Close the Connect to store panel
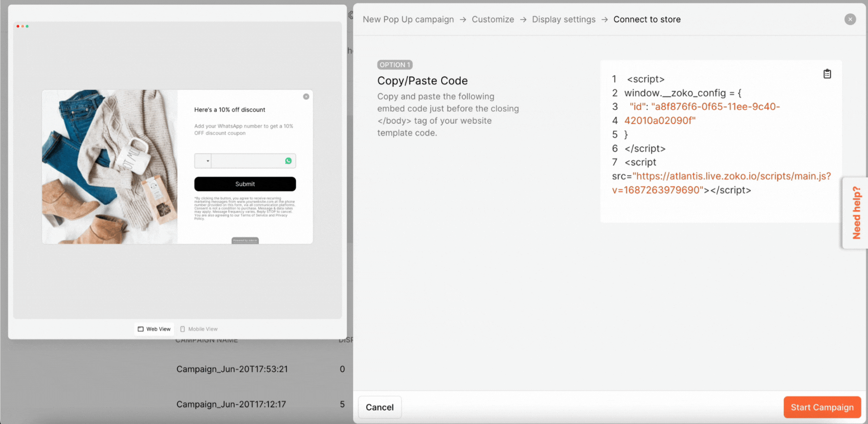Viewport: 868px width, 424px height. 850,19
